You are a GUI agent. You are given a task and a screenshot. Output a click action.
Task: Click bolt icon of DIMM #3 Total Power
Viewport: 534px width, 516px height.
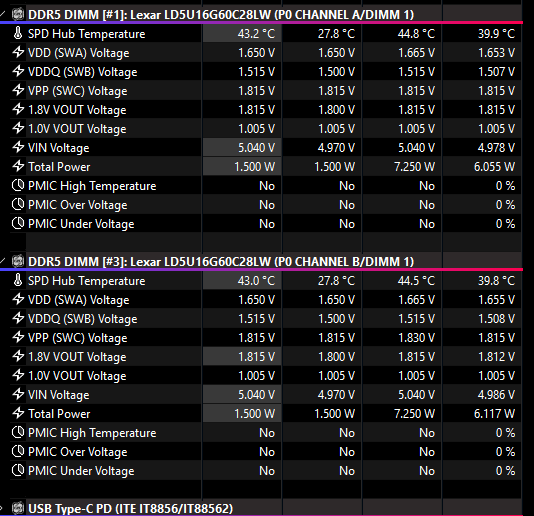coord(18,413)
